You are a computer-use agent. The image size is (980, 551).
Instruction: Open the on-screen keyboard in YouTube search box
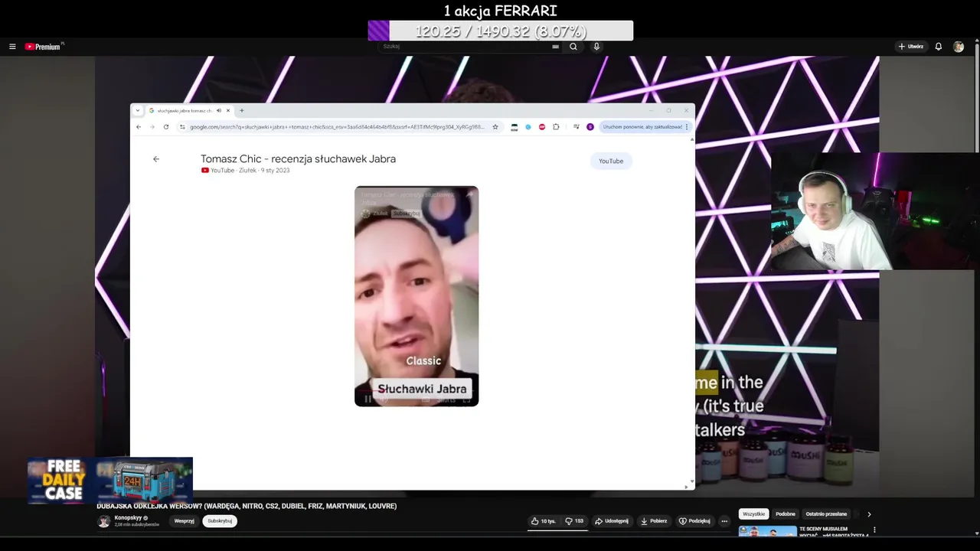(556, 47)
